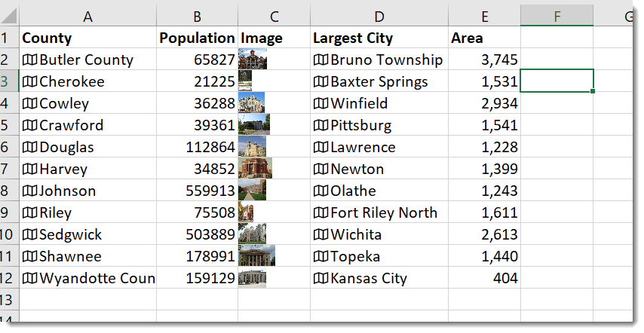Click the Cowley image thumbnail
644x333 pixels.
pyautogui.click(x=252, y=102)
